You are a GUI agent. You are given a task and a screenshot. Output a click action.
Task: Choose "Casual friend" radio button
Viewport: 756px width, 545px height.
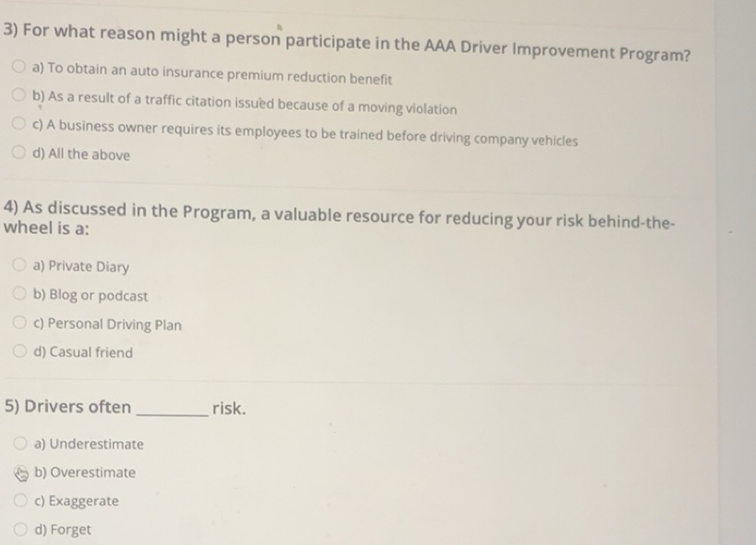coord(20,352)
